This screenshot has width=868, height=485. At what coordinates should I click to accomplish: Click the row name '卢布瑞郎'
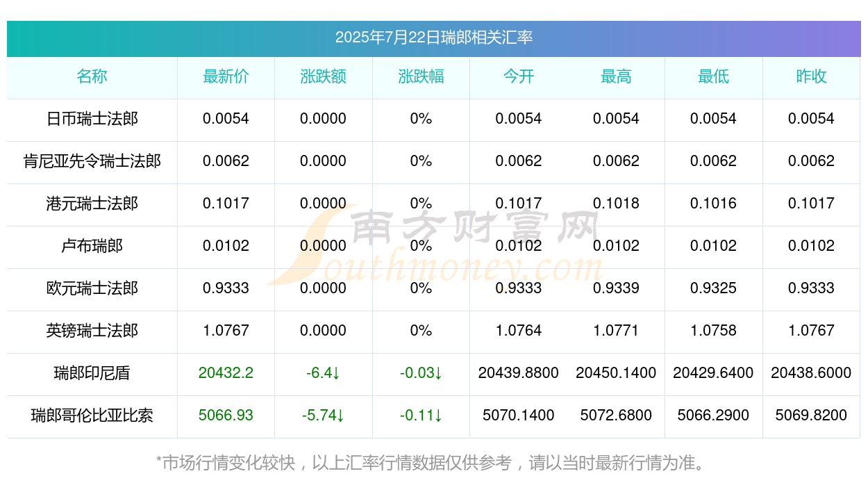coord(92,246)
